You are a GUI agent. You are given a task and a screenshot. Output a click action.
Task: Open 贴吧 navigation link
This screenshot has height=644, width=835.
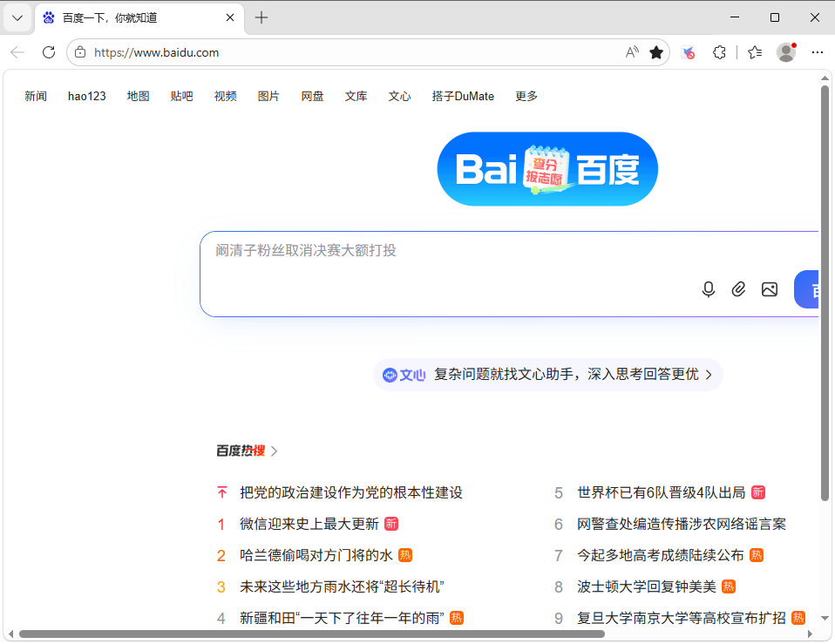coord(181,97)
